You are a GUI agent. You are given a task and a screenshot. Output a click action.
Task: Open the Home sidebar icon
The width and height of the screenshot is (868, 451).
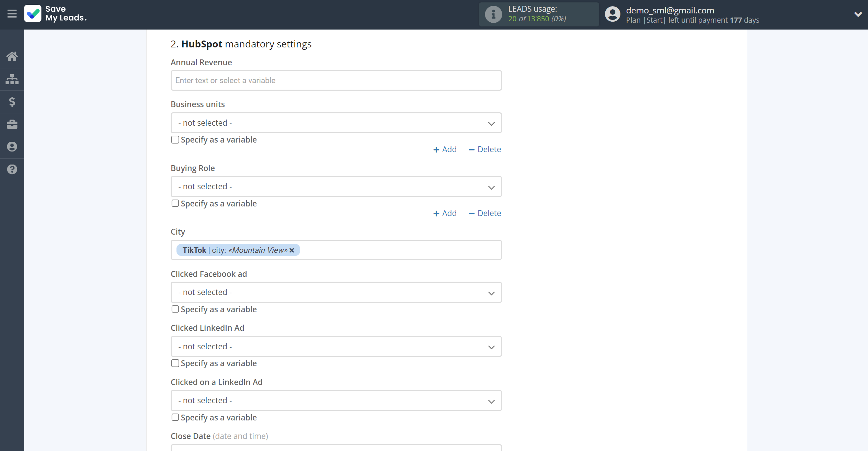tap(12, 56)
